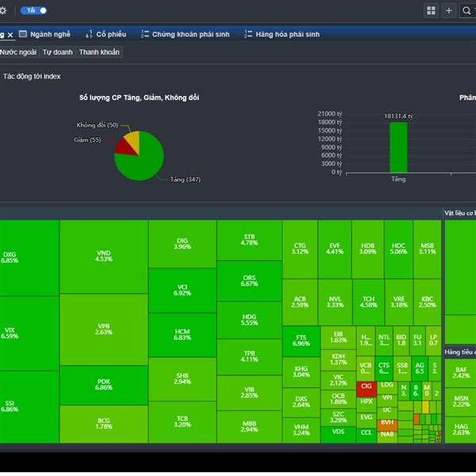The width and height of the screenshot is (476, 476).
Task: Click the '18131.4 tỷ' bar value
Action: click(398, 117)
